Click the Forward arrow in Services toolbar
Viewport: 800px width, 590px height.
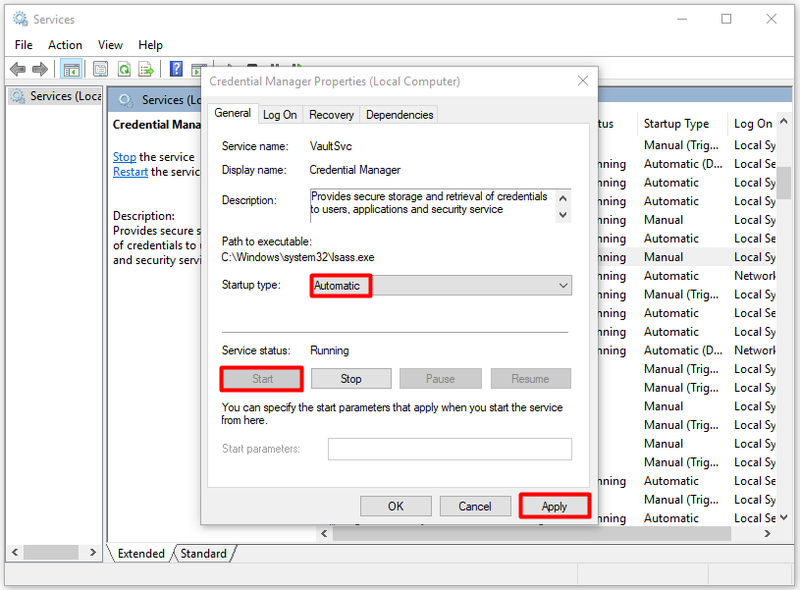[40, 69]
